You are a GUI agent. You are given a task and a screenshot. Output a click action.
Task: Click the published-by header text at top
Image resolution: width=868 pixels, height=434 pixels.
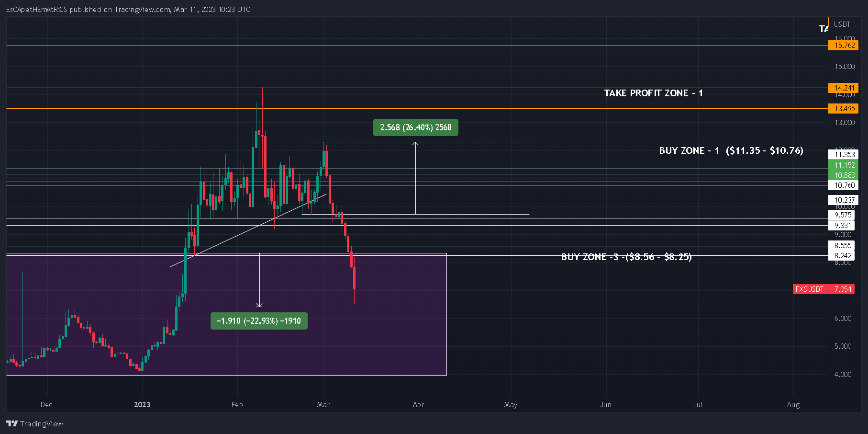click(x=128, y=10)
